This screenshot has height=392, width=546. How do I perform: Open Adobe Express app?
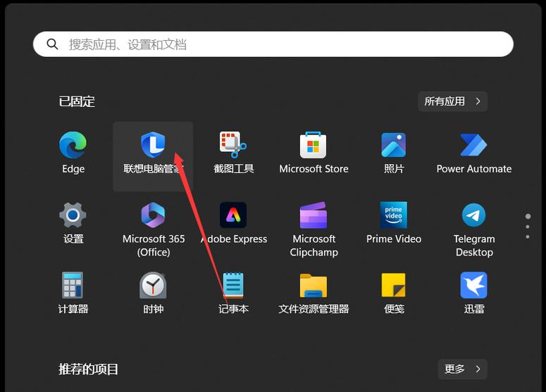point(233,222)
